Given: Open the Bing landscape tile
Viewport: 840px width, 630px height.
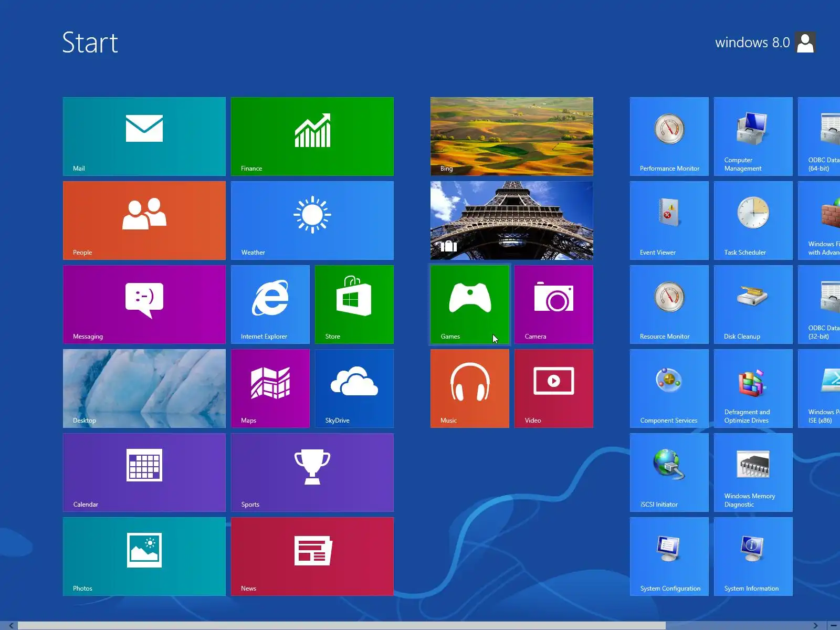Looking at the screenshot, I should point(512,136).
